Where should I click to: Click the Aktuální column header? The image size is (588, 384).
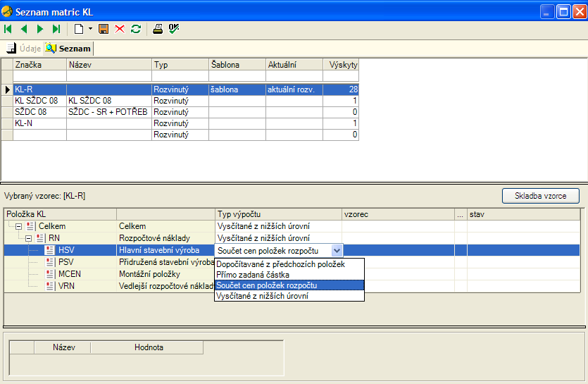pyautogui.click(x=294, y=65)
